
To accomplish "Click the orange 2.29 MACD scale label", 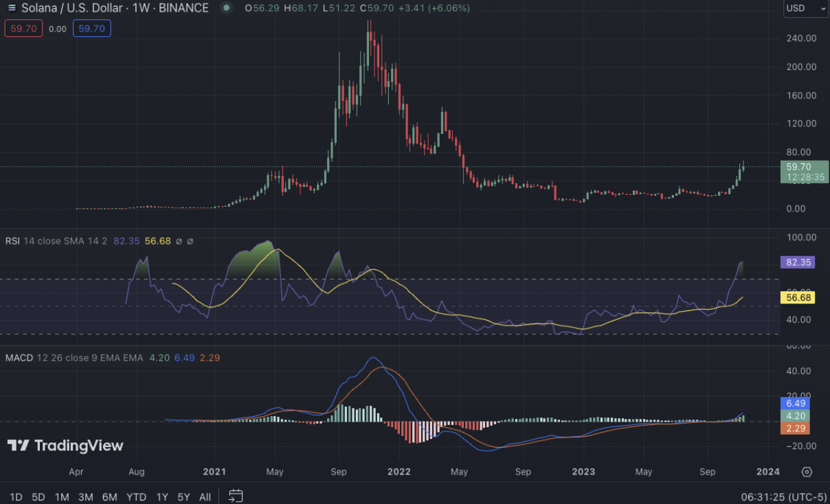I will (x=796, y=428).
